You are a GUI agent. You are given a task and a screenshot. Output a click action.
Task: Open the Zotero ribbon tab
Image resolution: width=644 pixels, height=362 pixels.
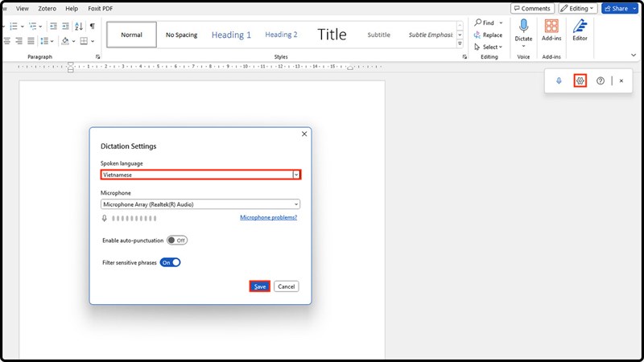49,8
